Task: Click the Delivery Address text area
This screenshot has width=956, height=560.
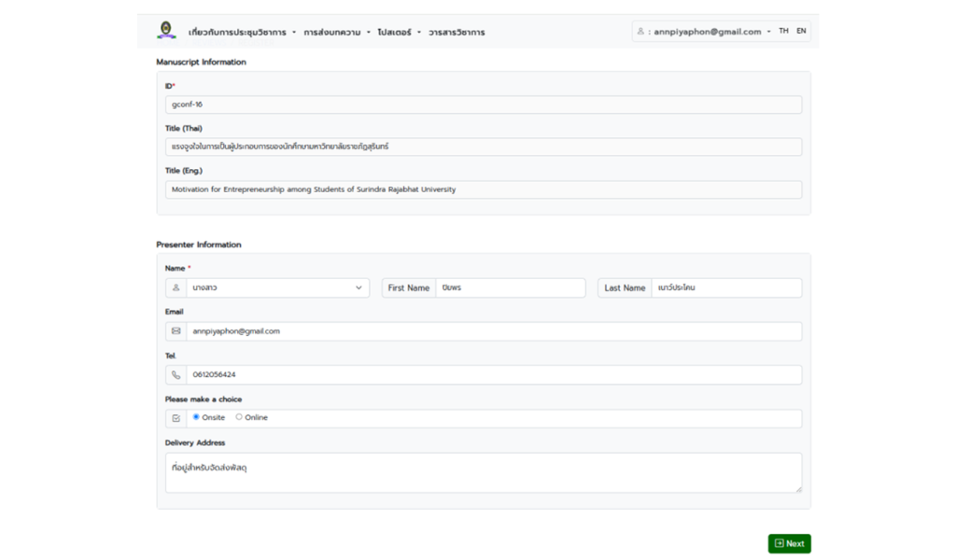Action: click(x=484, y=472)
